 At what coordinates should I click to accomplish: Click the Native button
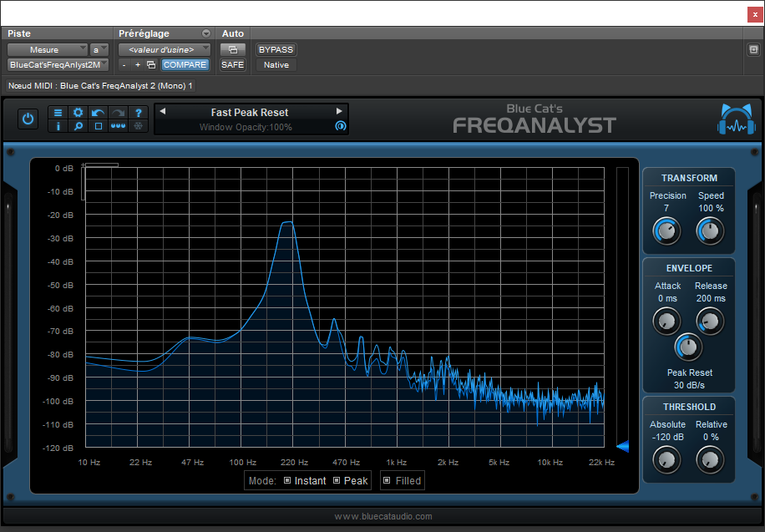[276, 65]
